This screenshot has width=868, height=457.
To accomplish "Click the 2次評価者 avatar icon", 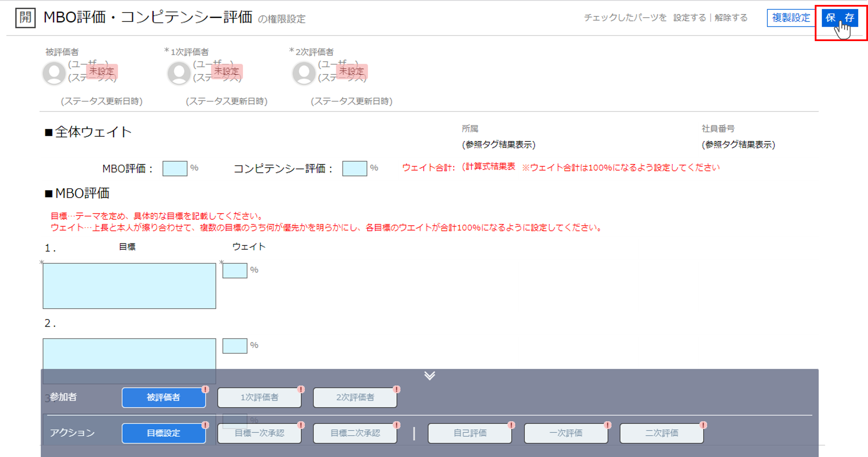I will pos(304,73).
